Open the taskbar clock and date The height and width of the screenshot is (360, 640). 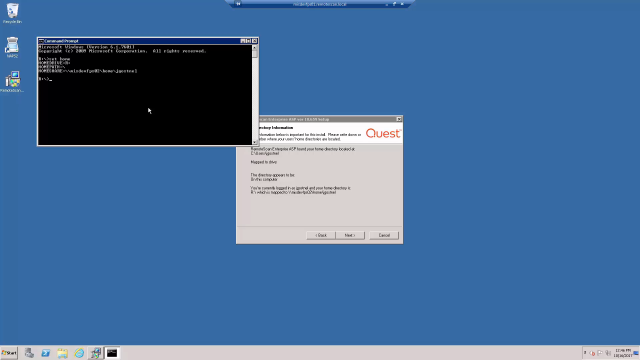[x=623, y=353]
